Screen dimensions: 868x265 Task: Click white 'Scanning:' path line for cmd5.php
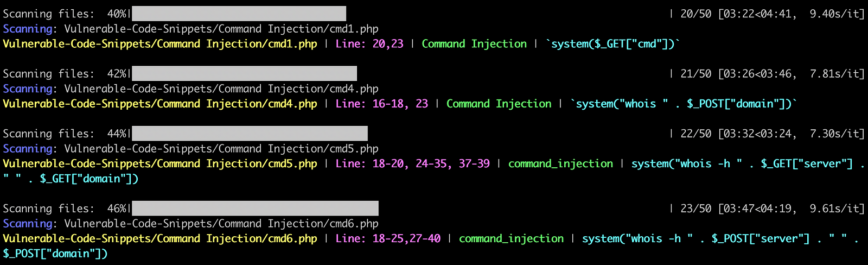(x=191, y=148)
